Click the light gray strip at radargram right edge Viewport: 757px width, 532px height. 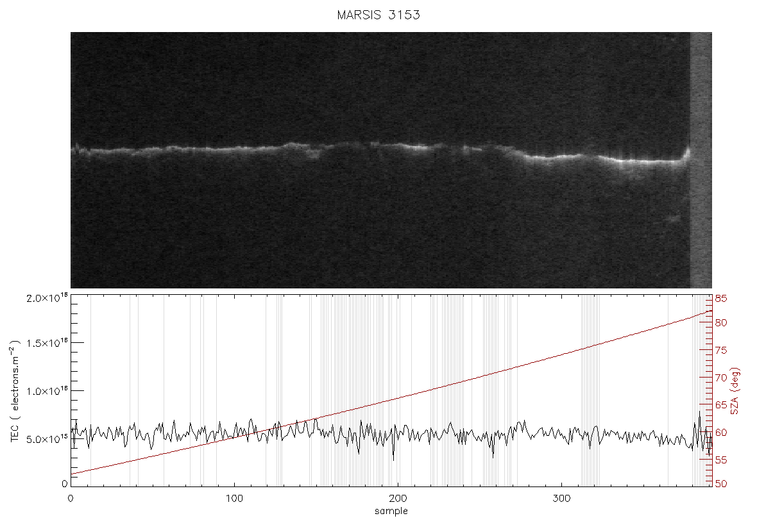point(701,160)
